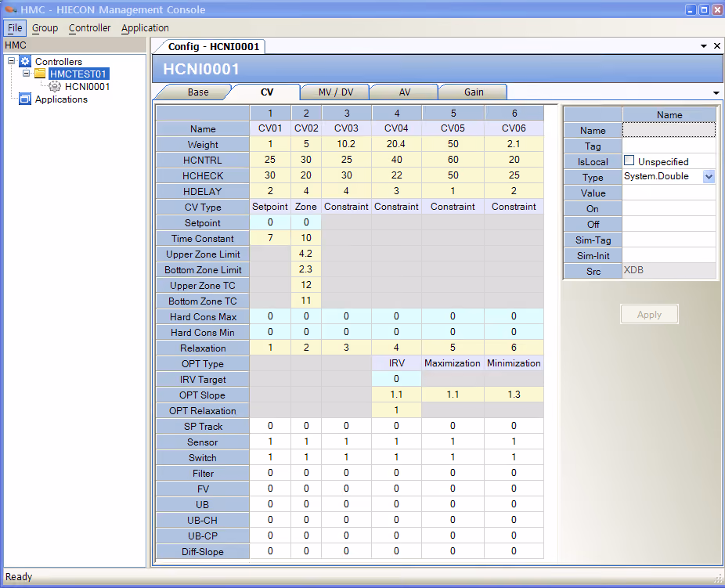The height and width of the screenshot is (588, 725).
Task: Click the CV04 OPT Relaxation cell
Action: tap(396, 410)
